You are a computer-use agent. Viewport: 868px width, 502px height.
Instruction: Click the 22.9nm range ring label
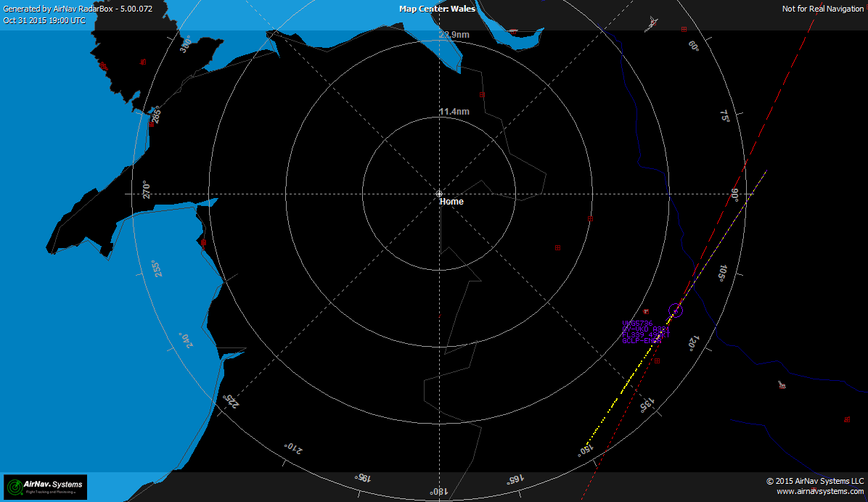[x=454, y=35]
